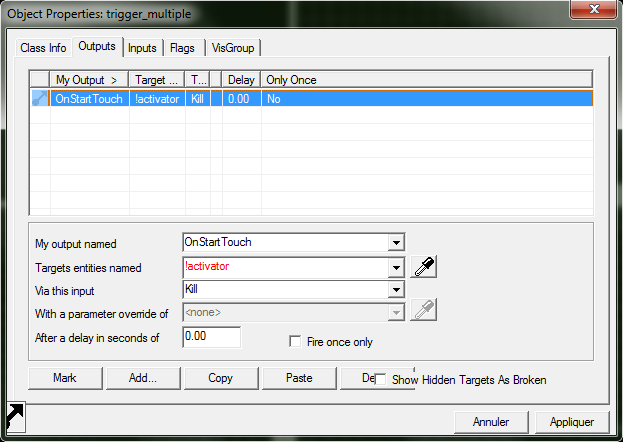This screenshot has height=442, width=623.
Task: Select the VisGroup tab
Action: 232,48
